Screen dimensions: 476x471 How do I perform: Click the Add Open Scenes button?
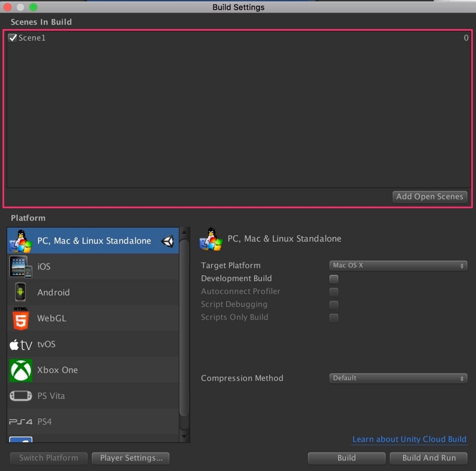(x=430, y=197)
